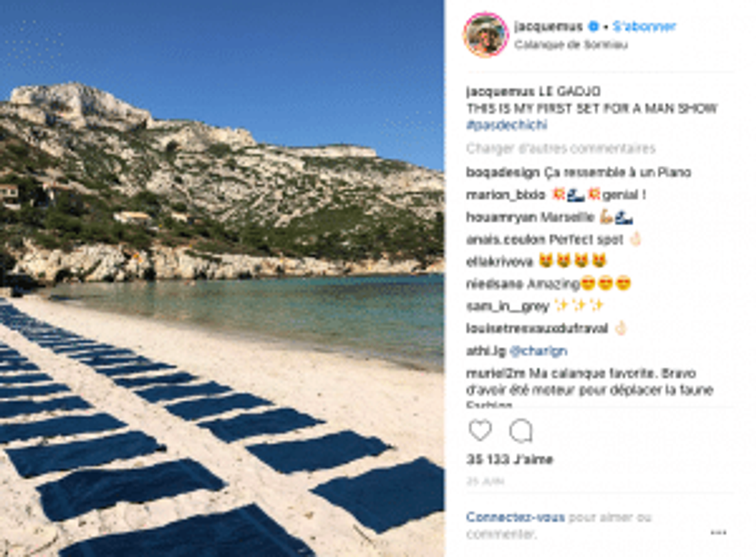
Task: Click the speech bubble comment icon
Action: 521,430
